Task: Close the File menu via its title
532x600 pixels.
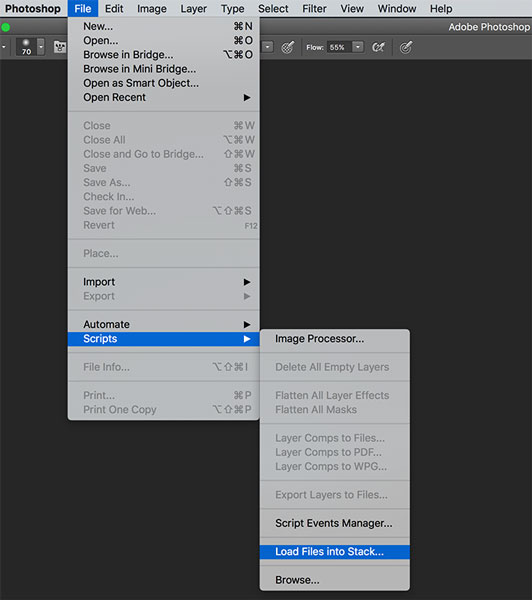Action: click(83, 8)
